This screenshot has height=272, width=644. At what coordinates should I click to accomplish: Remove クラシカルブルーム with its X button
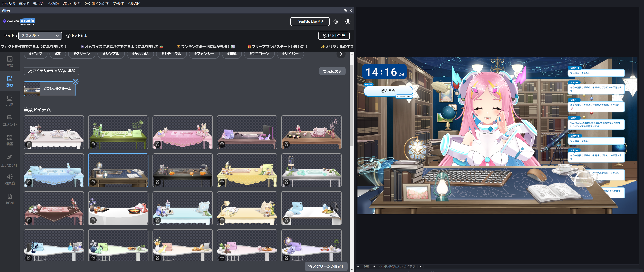click(x=75, y=81)
